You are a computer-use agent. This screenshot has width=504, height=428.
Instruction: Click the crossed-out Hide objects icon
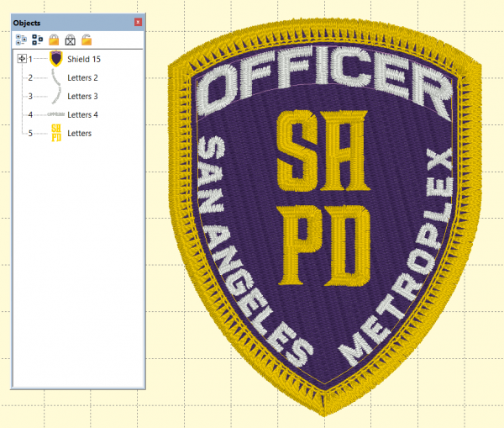[71, 40]
